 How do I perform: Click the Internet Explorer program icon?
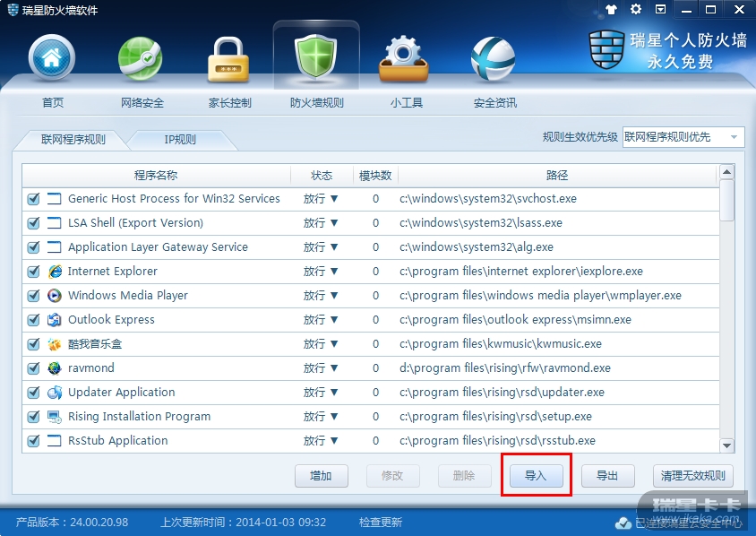[55, 271]
